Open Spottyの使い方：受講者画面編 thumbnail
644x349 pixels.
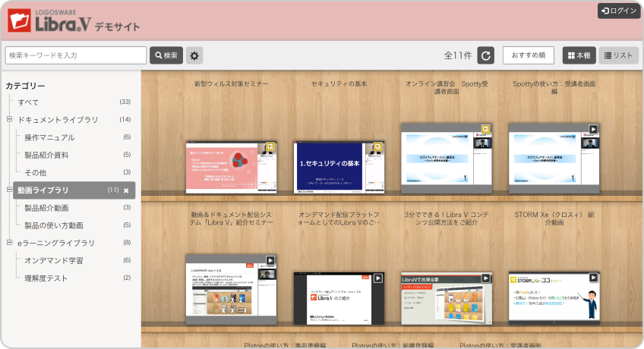click(x=554, y=159)
